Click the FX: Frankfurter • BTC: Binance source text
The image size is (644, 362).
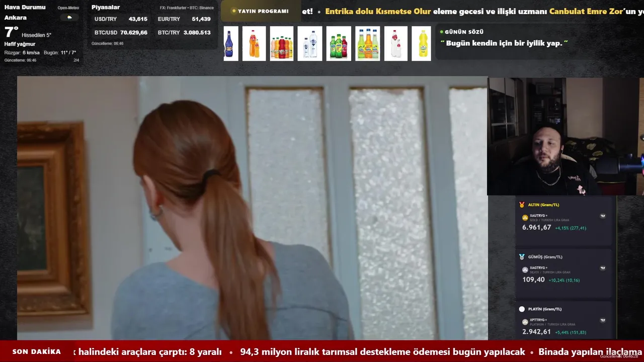coord(187,8)
